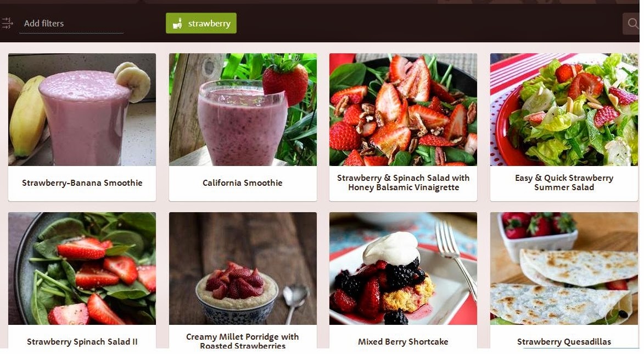Click the California Smoothie title link
This screenshot has width=644, height=354.
pos(243,183)
